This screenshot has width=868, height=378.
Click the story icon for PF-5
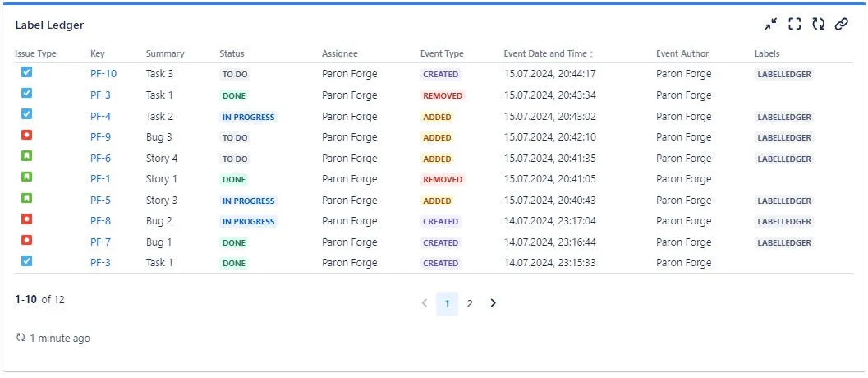[x=26, y=198]
